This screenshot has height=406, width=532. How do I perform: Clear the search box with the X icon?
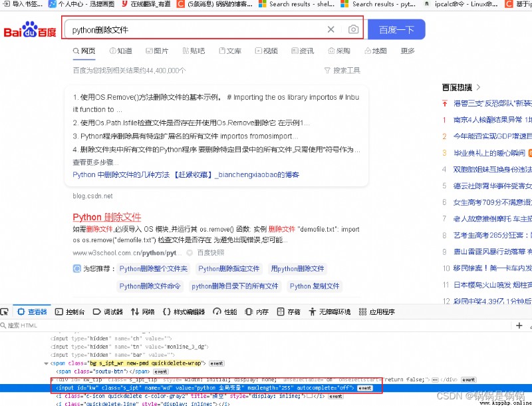(331, 29)
